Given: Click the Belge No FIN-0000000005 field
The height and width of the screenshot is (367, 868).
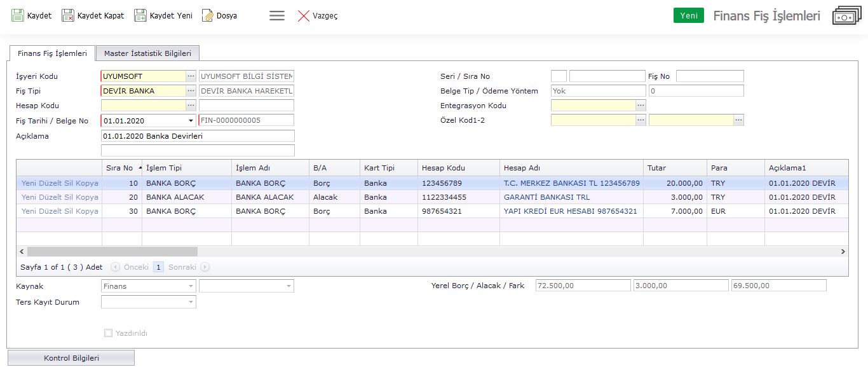Looking at the screenshot, I should [x=247, y=120].
